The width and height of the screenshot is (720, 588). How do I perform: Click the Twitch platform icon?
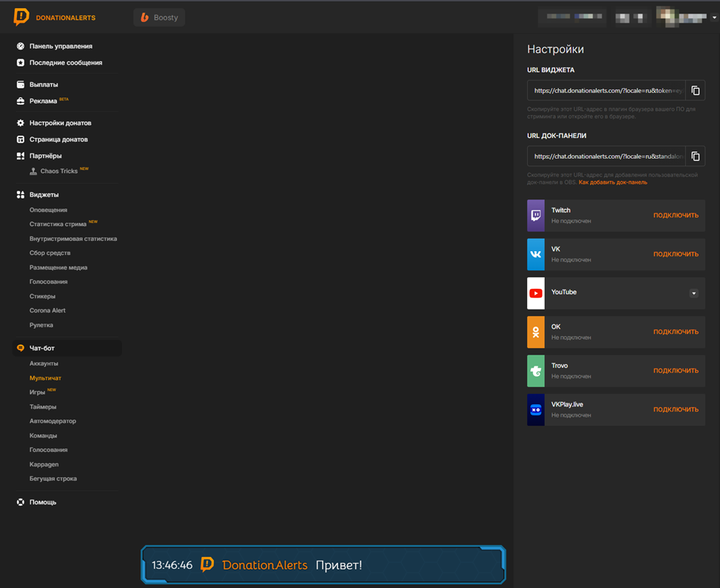536,215
